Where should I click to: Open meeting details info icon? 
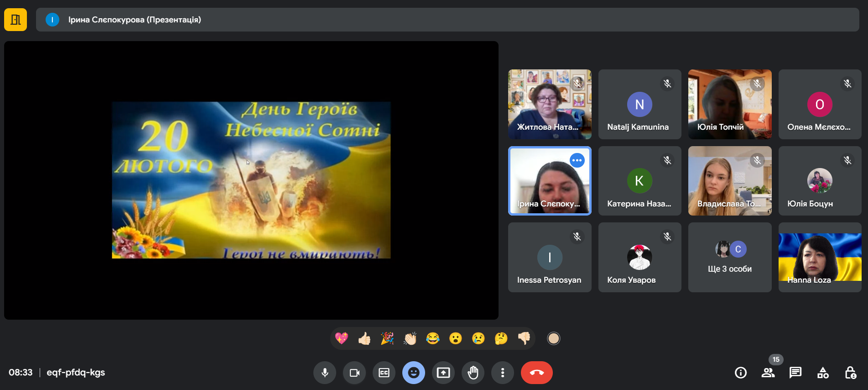point(741,373)
